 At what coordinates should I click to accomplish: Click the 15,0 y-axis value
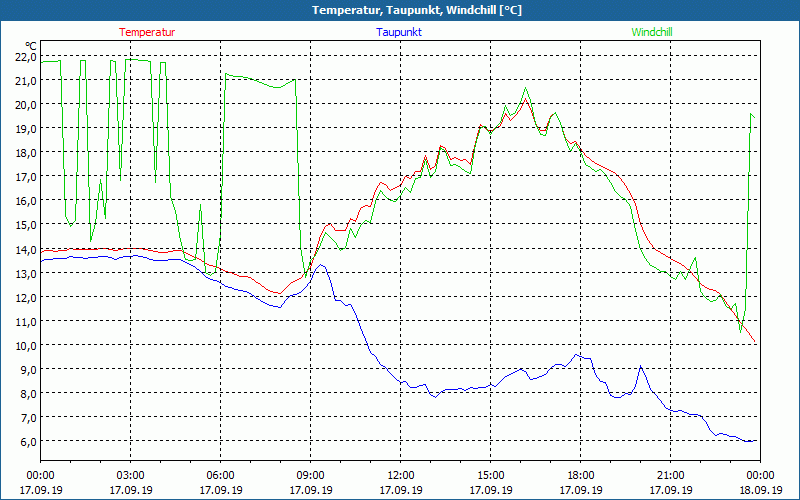point(26,224)
